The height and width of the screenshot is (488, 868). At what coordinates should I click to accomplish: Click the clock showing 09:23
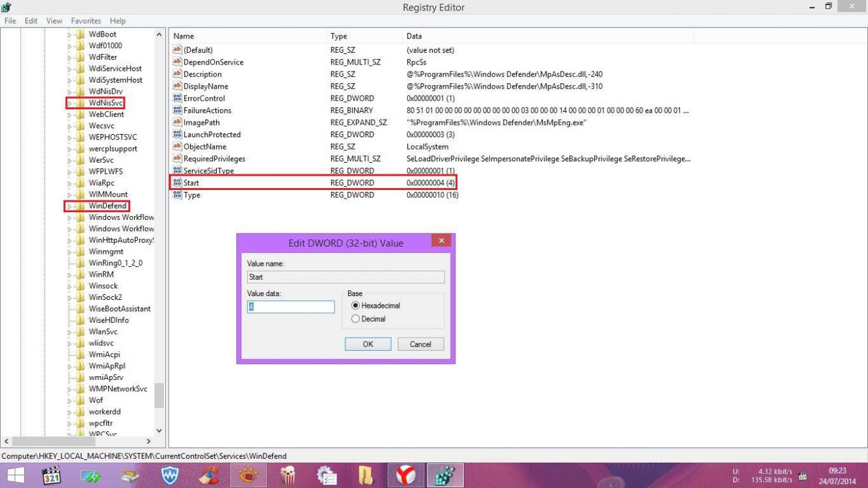[x=838, y=470]
